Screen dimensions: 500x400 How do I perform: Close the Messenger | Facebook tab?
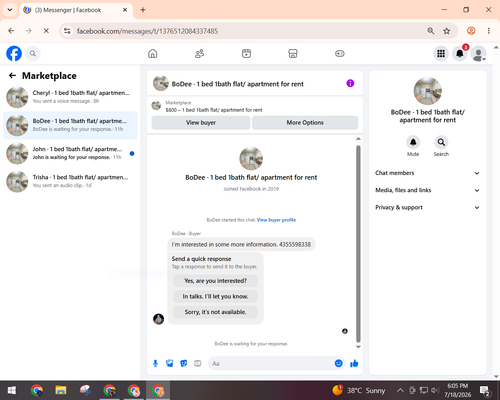(125, 10)
